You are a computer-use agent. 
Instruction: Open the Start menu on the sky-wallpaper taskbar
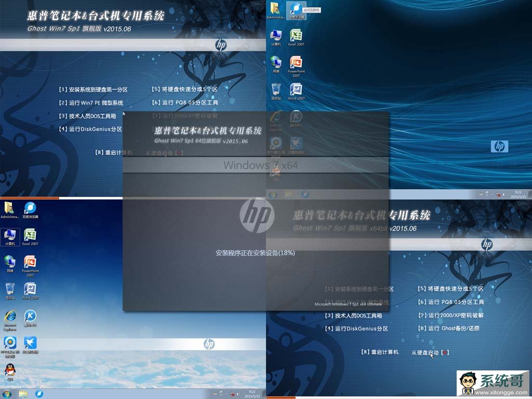[x=6, y=394]
